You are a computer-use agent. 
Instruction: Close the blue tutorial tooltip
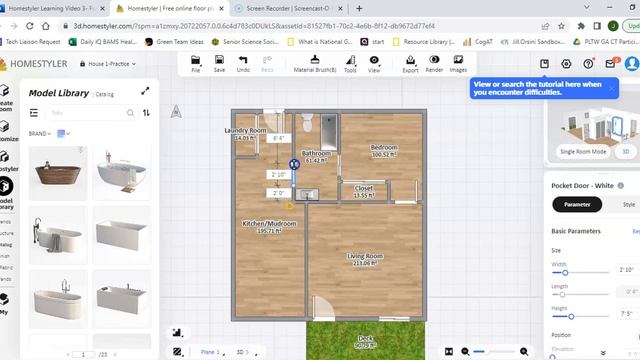(611, 88)
